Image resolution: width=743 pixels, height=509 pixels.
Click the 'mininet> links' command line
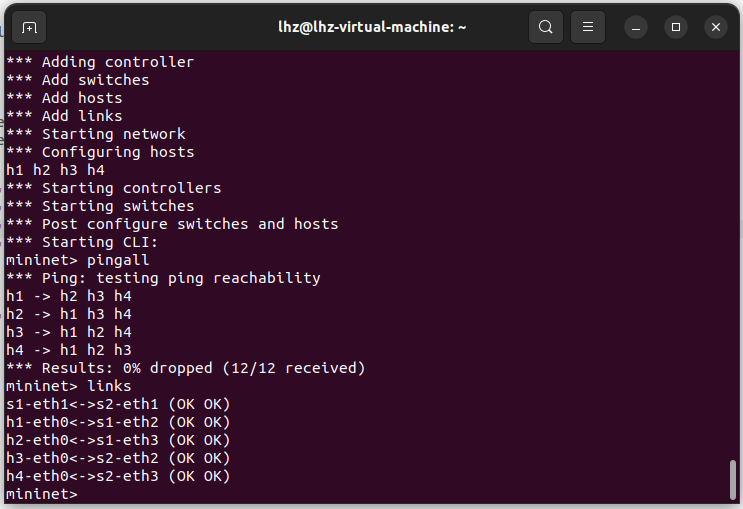(x=68, y=386)
